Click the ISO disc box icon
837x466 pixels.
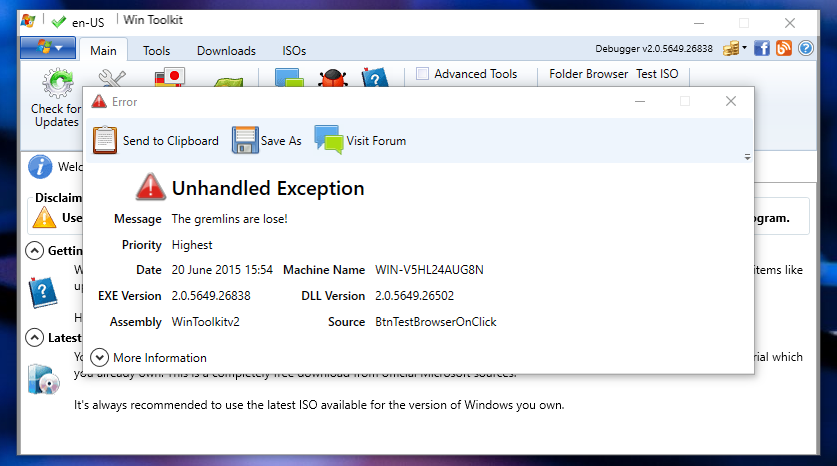pyautogui.click(x=43, y=379)
